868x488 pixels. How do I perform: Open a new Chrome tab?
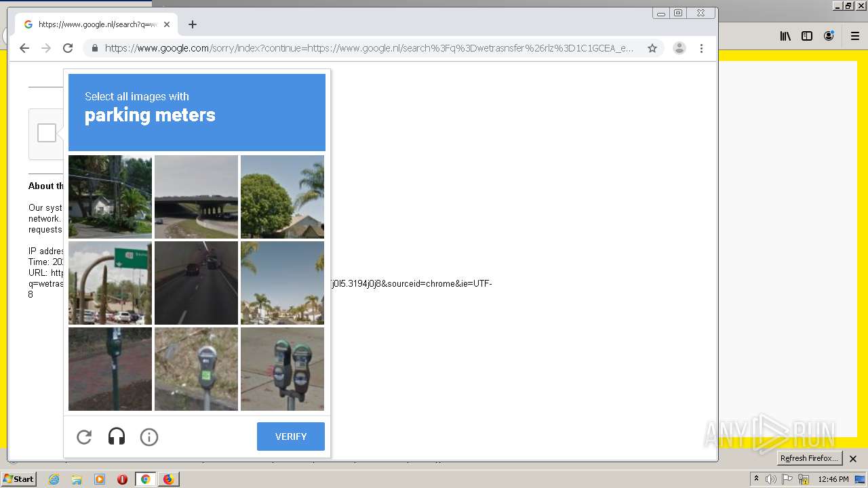click(193, 24)
